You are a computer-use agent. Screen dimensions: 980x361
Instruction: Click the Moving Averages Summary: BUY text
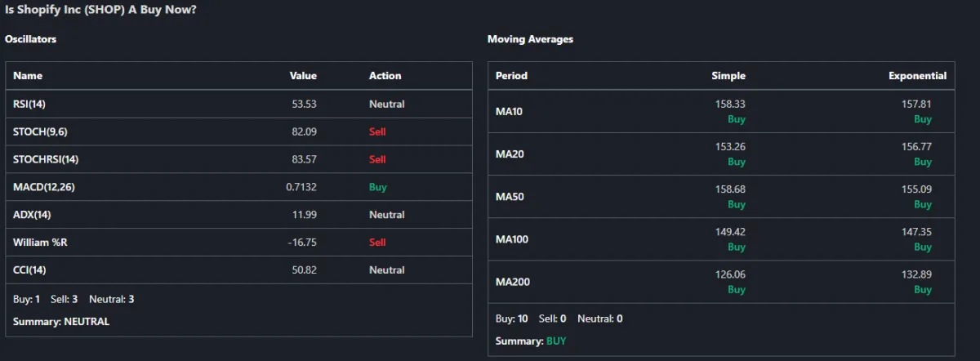point(531,341)
